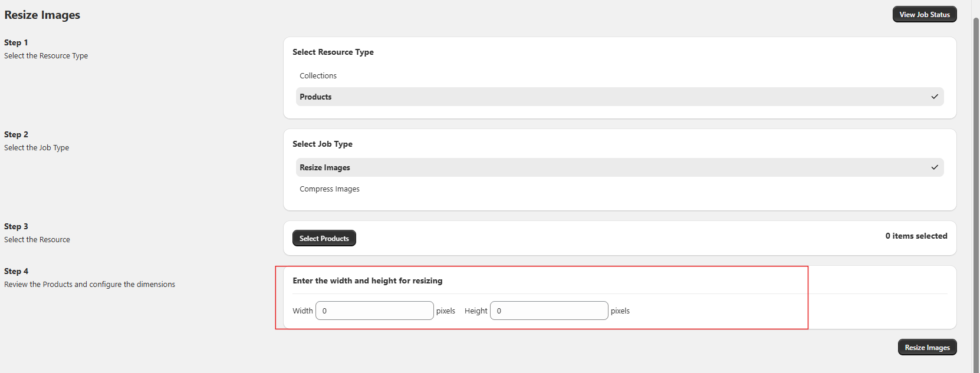Click the Select Resource Type card heading
The width and height of the screenshot is (980, 373).
[x=333, y=52]
